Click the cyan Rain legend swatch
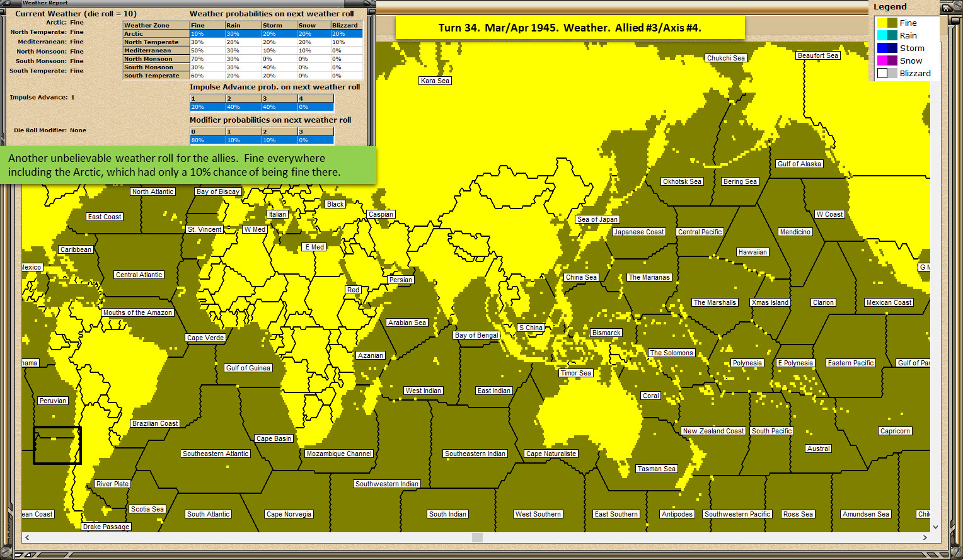The width and height of the screenshot is (963, 560). [882, 35]
